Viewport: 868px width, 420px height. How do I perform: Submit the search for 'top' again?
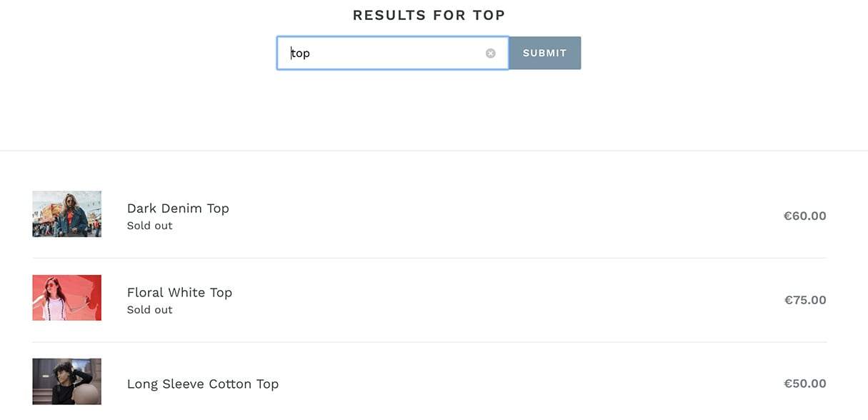pos(544,53)
